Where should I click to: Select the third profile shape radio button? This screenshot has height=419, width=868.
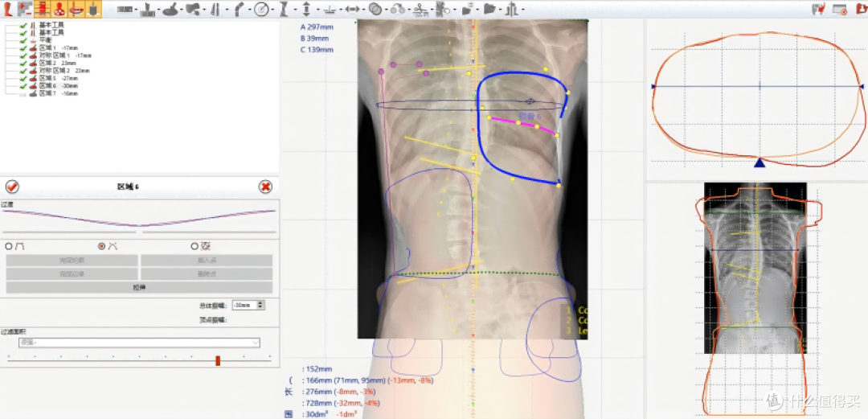click(x=194, y=246)
